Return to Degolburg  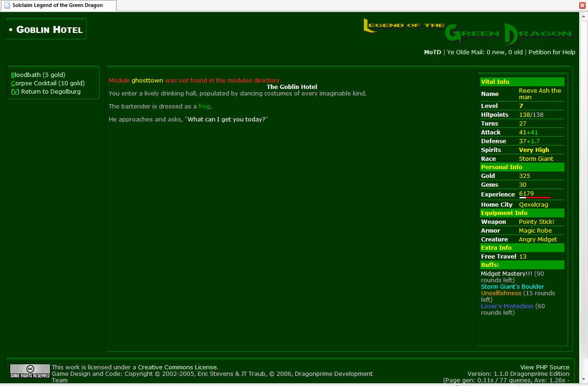pos(46,91)
